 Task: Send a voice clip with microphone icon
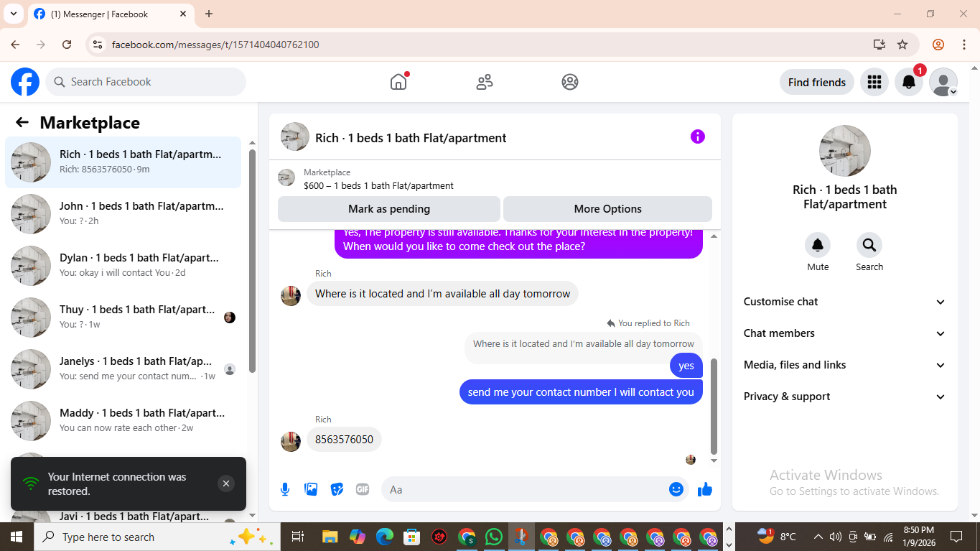coord(285,489)
